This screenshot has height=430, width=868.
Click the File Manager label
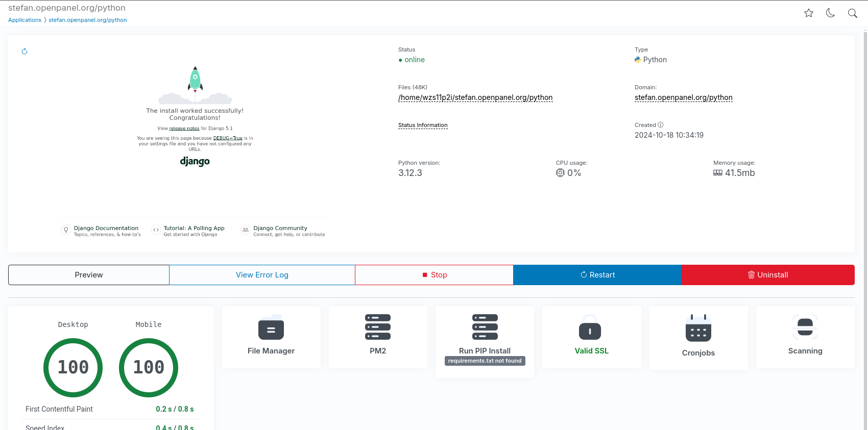(271, 351)
